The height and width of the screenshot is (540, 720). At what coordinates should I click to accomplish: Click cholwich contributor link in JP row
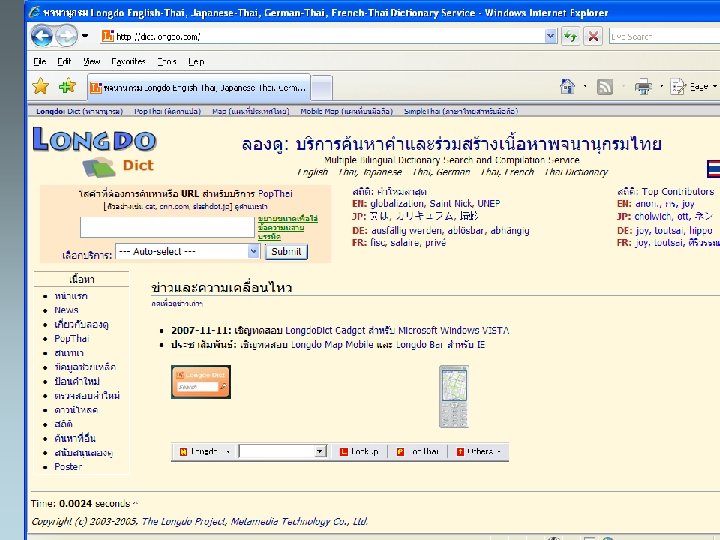tap(653, 216)
